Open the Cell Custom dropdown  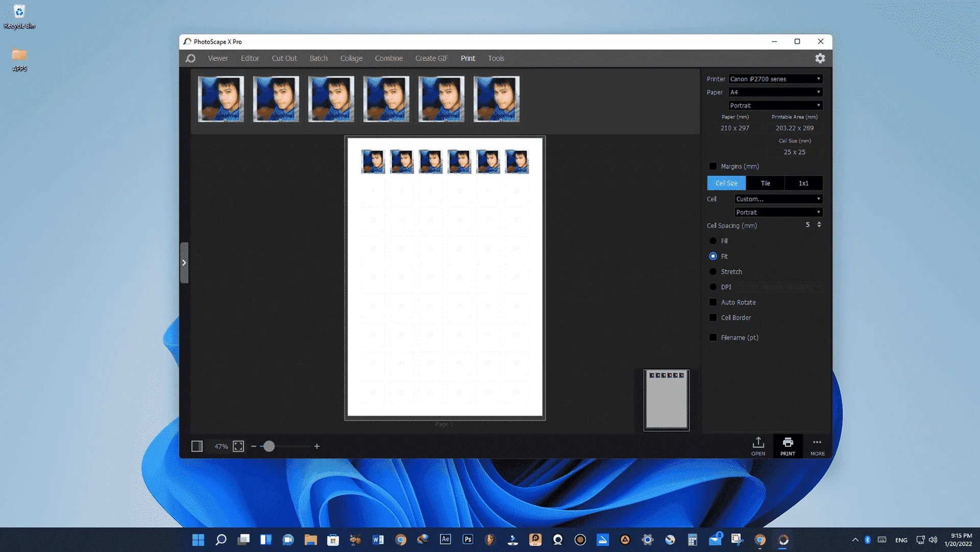click(x=778, y=199)
